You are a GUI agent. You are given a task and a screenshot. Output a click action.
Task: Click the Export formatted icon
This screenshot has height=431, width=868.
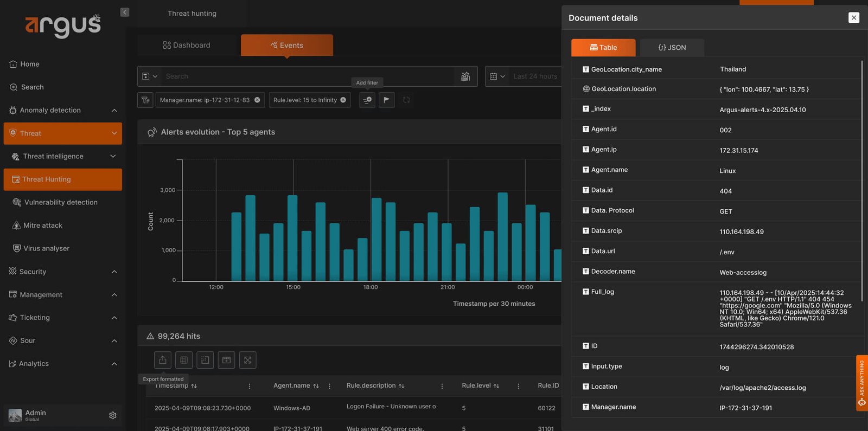[163, 360]
